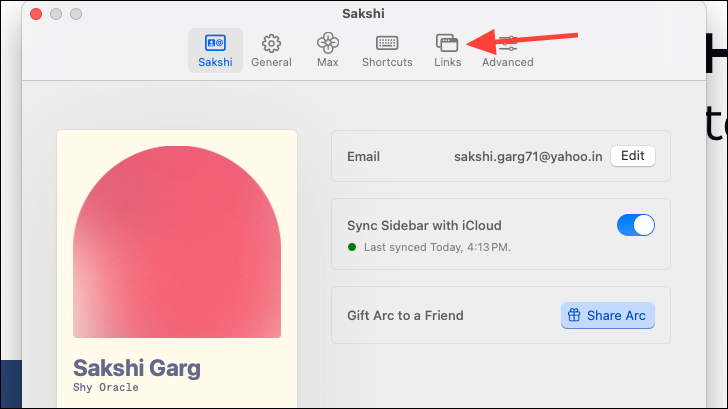
Task: Click the Share Arc button
Action: tap(608, 316)
